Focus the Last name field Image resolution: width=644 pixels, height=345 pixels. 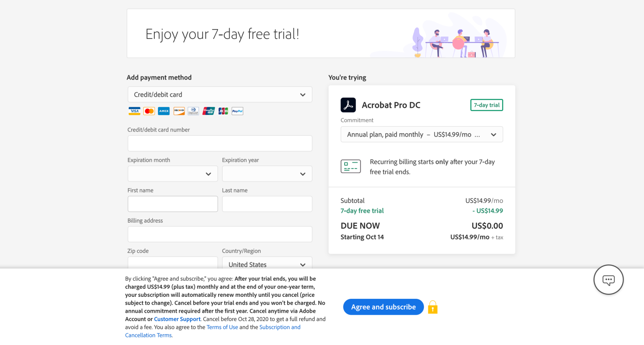[x=267, y=204]
